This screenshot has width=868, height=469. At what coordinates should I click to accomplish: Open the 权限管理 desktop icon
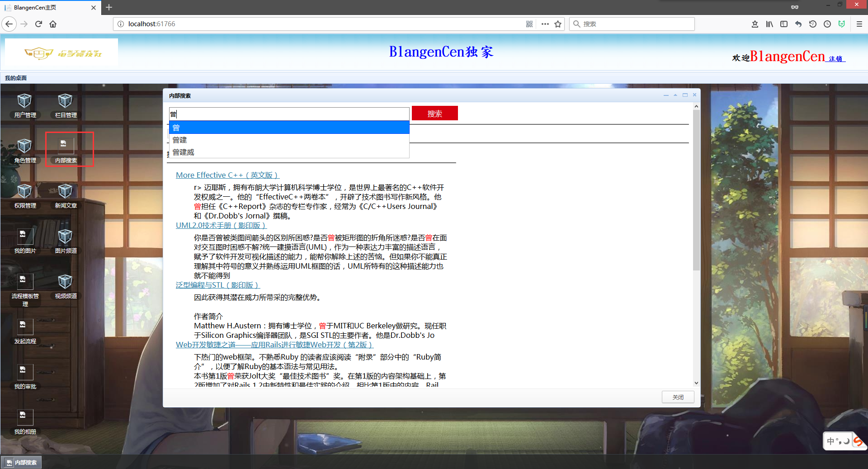tap(25, 196)
